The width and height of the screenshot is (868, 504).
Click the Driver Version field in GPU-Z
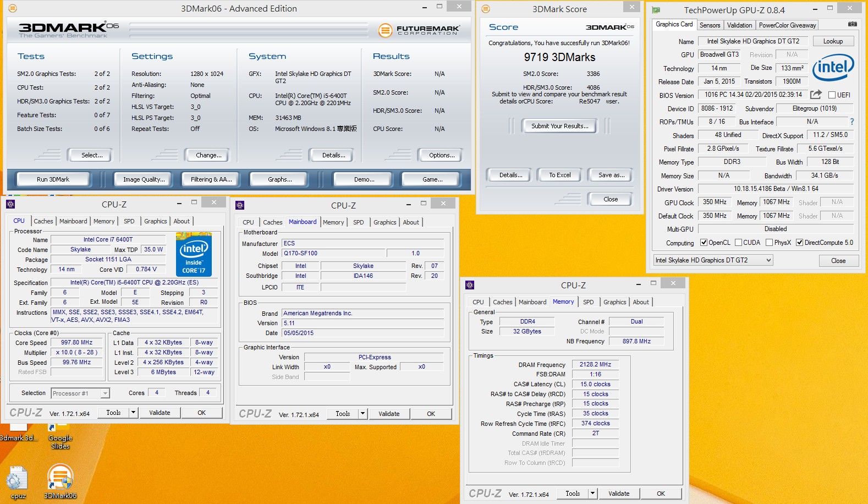pyautogui.click(x=776, y=189)
